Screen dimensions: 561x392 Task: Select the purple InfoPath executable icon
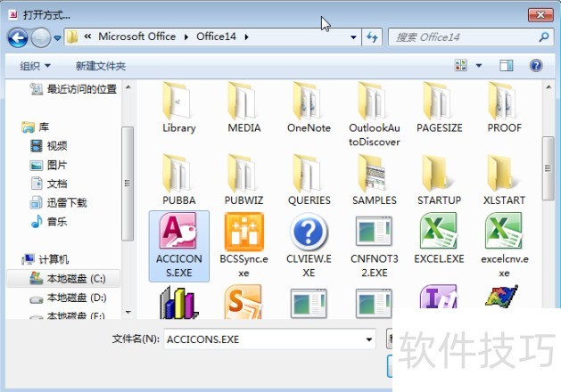coord(439,298)
